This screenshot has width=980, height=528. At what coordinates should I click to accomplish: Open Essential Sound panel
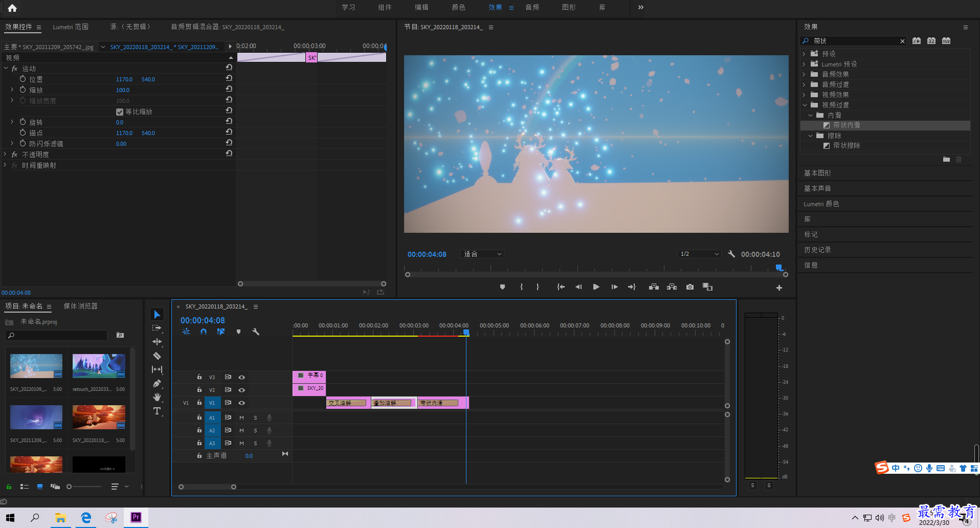pyautogui.click(x=817, y=188)
